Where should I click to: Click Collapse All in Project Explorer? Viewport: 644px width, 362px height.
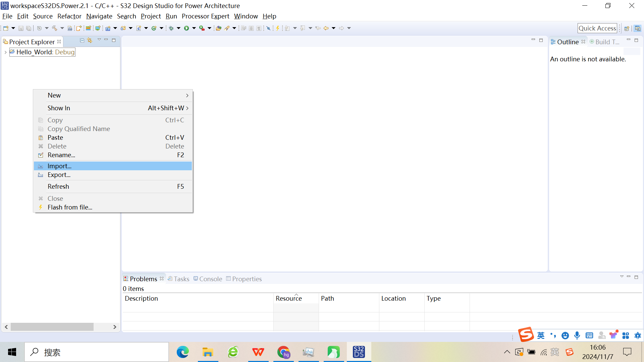82,41
